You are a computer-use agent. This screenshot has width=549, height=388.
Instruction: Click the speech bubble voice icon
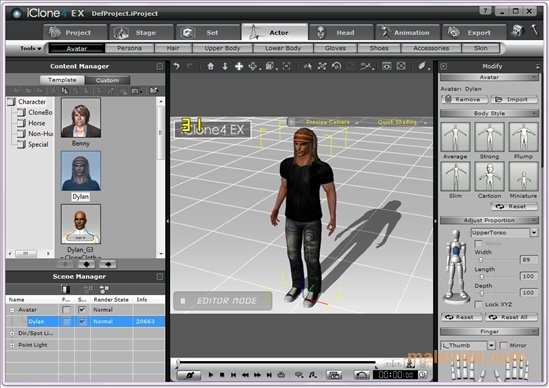pos(299,375)
